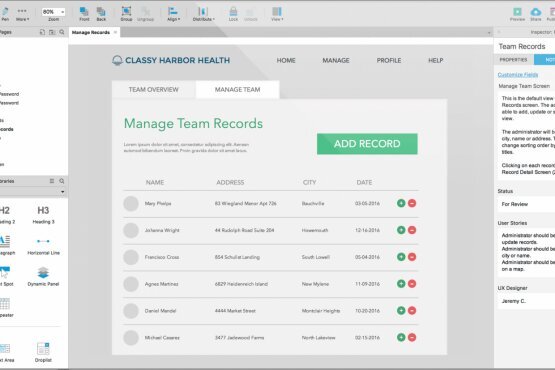
Task: Click the ADD RECORD button
Action: pyautogui.click(x=367, y=144)
